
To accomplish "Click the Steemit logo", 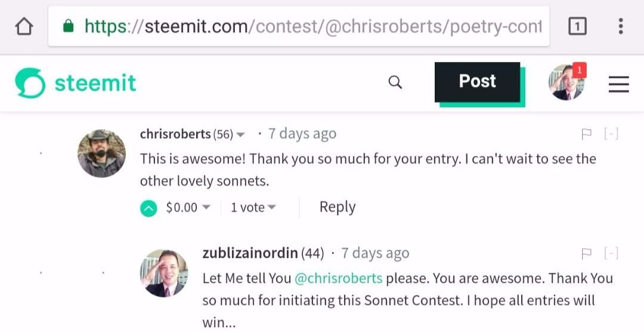I will 76,83.
